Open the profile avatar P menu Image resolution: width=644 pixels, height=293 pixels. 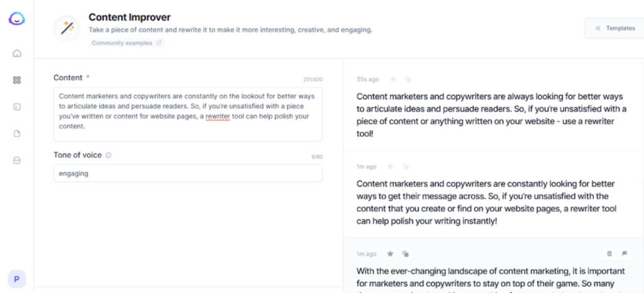point(16,279)
